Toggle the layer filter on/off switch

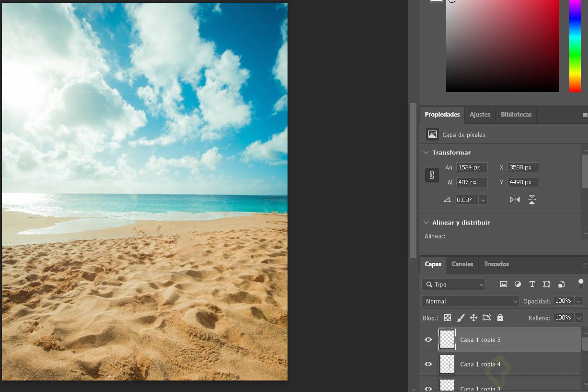click(x=581, y=283)
